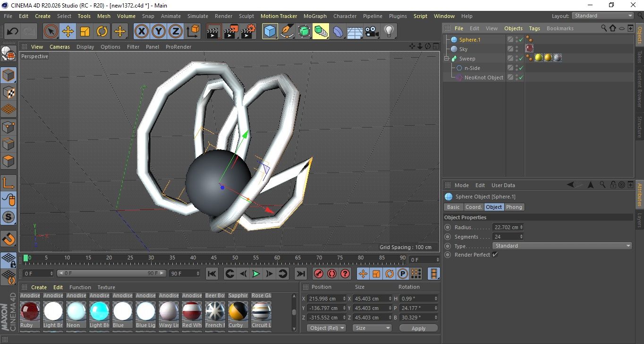Adjust Rotation H spinner arrows
Viewport: 644px width, 344px height.
point(436,299)
